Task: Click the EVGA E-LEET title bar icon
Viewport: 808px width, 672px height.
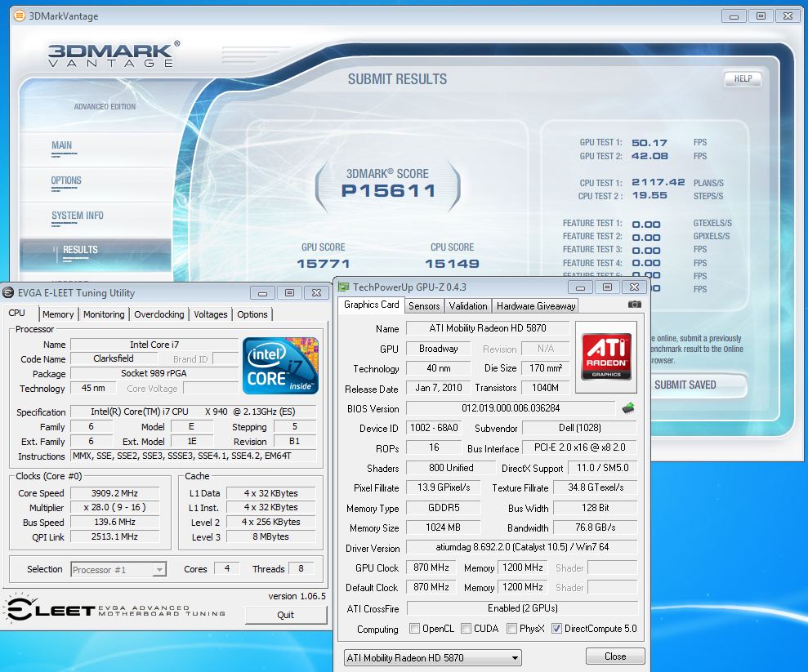Action: pyautogui.click(x=8, y=292)
